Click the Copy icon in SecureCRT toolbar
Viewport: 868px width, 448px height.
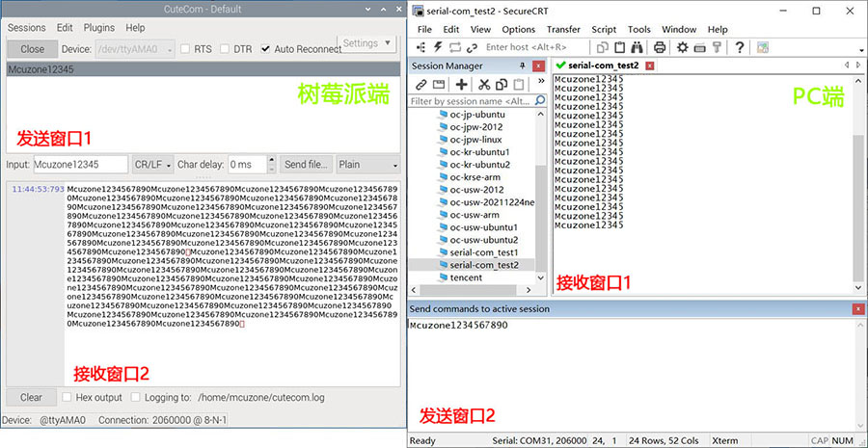coord(603,47)
